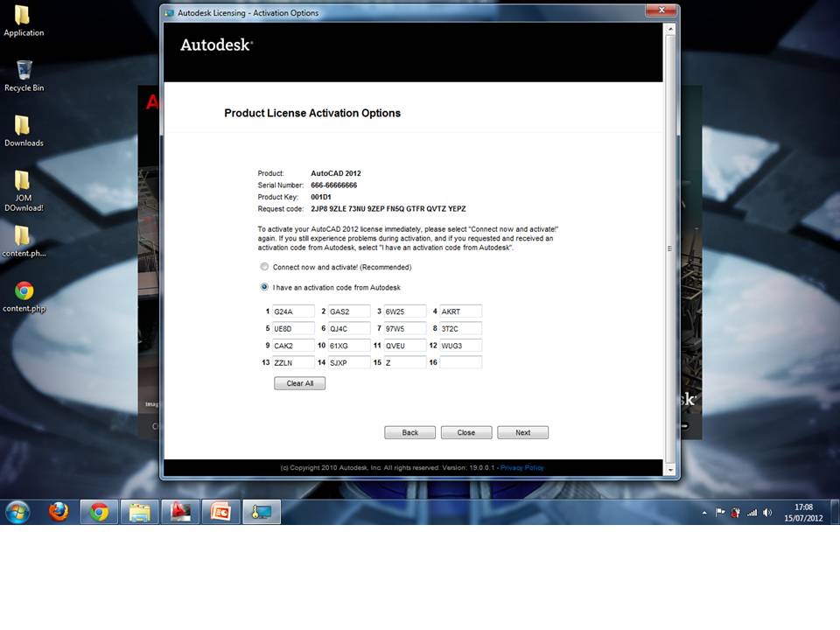
Task: Switch to AutoCAD in the taskbar
Action: coord(180,512)
